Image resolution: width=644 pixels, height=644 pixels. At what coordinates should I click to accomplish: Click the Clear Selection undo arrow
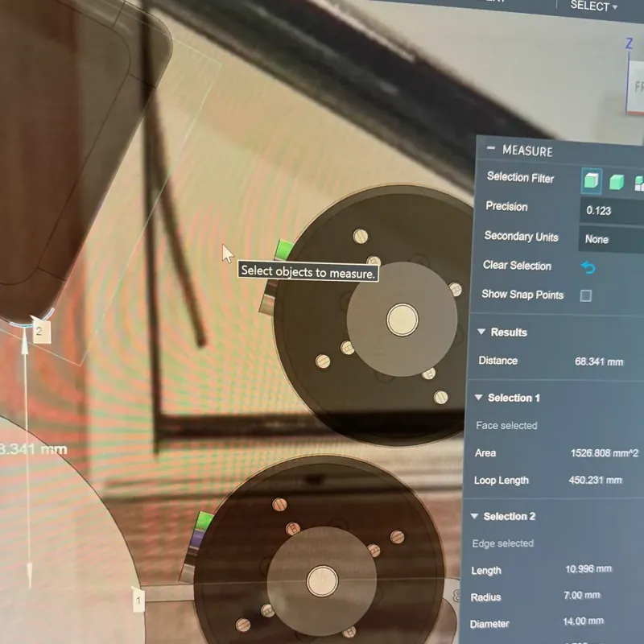click(x=588, y=267)
